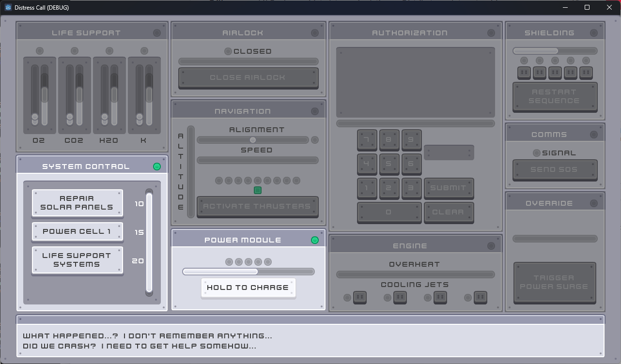The image size is (621, 364).
Task: Click the Alignment slider handle
Action: click(x=253, y=140)
